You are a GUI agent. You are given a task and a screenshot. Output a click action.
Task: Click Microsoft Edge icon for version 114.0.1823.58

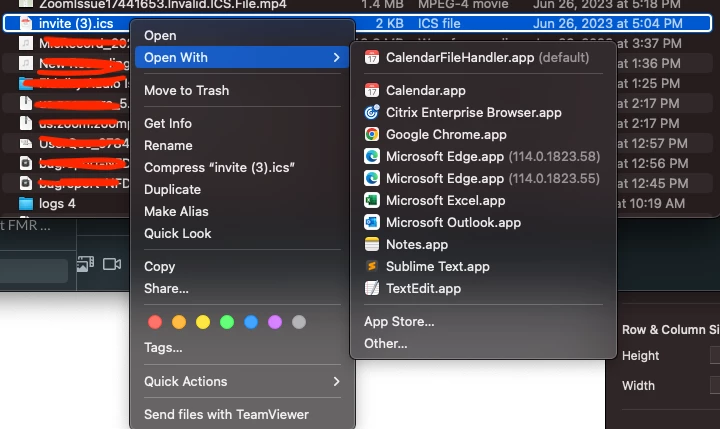[x=372, y=157]
